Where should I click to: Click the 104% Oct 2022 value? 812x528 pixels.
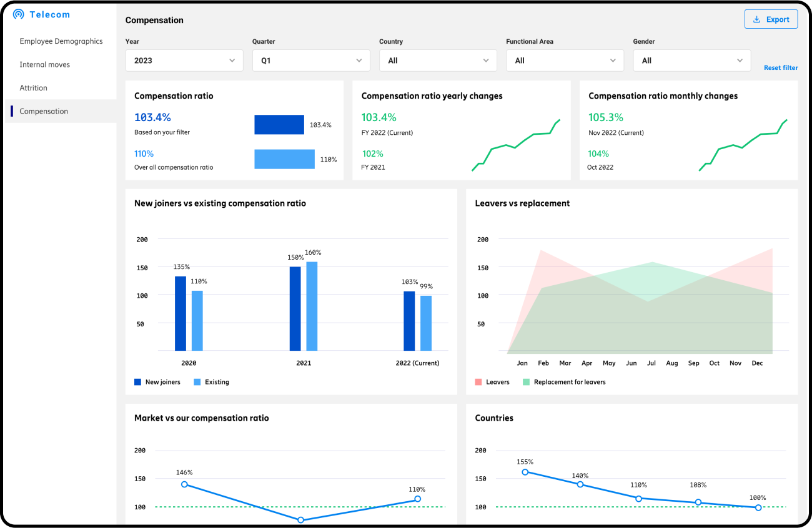point(598,154)
